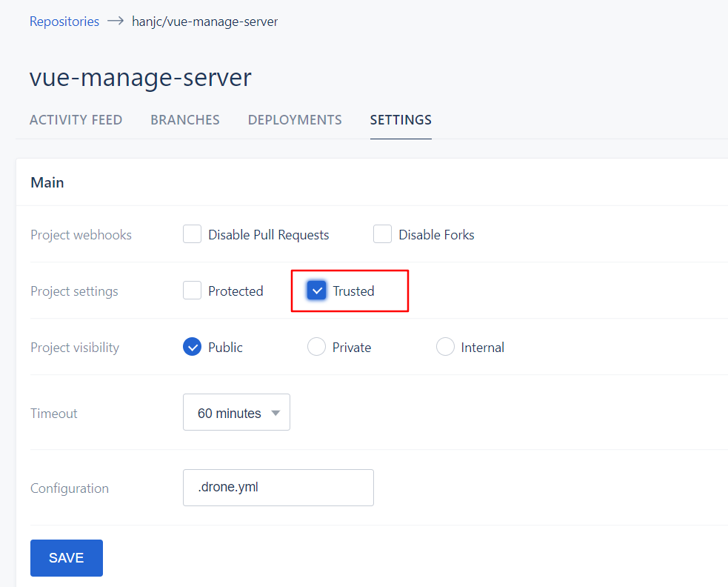Go to the Deployments tab
Viewport: 728px width, 587px height.
295,120
